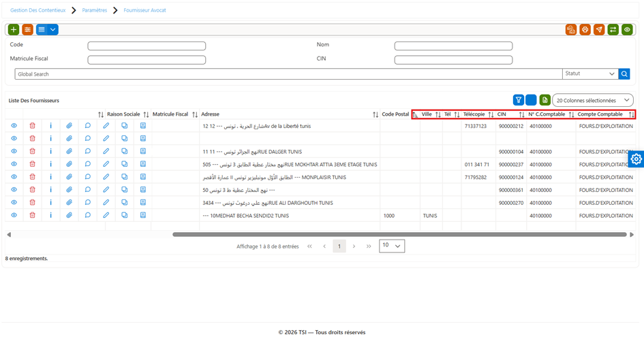Sort by CIN column
This screenshot has height=339, width=644.
[x=521, y=114]
